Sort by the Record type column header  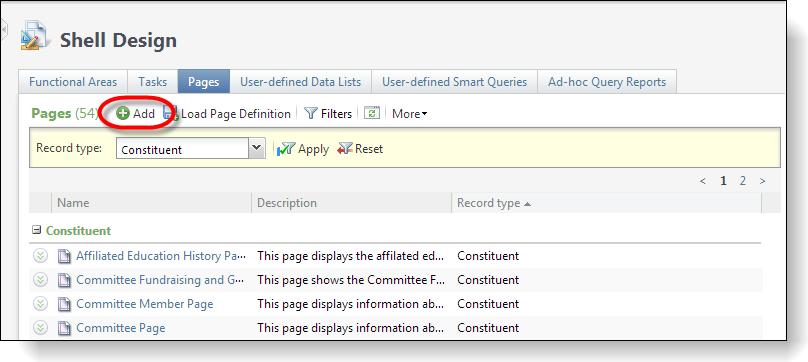(x=489, y=203)
